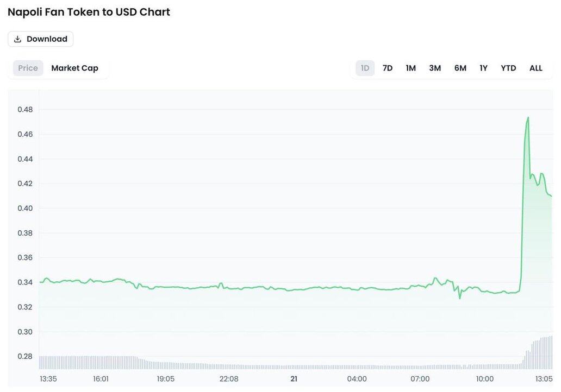Image resolution: width=561 pixels, height=392 pixels.
Task: Choose the 3M time range
Action: [435, 68]
